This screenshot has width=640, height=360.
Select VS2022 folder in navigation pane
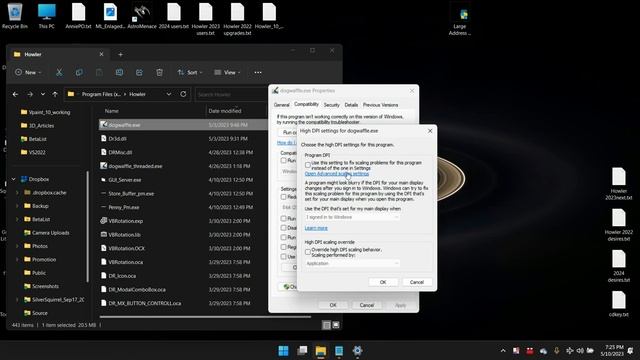pyautogui.click(x=37, y=152)
